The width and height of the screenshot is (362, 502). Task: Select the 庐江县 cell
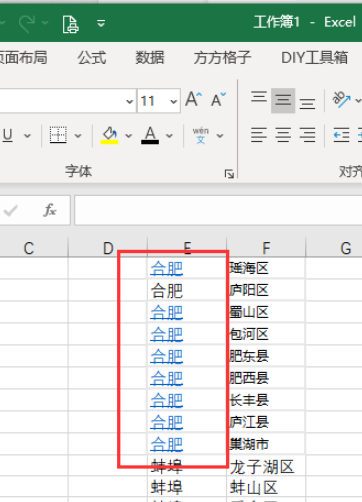pos(266,422)
